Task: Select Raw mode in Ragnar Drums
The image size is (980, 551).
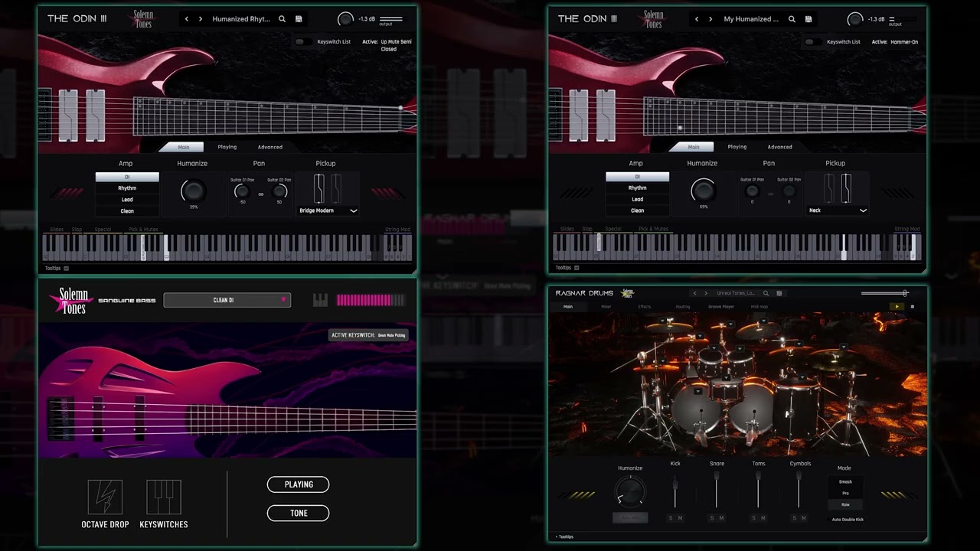Action: point(845,504)
